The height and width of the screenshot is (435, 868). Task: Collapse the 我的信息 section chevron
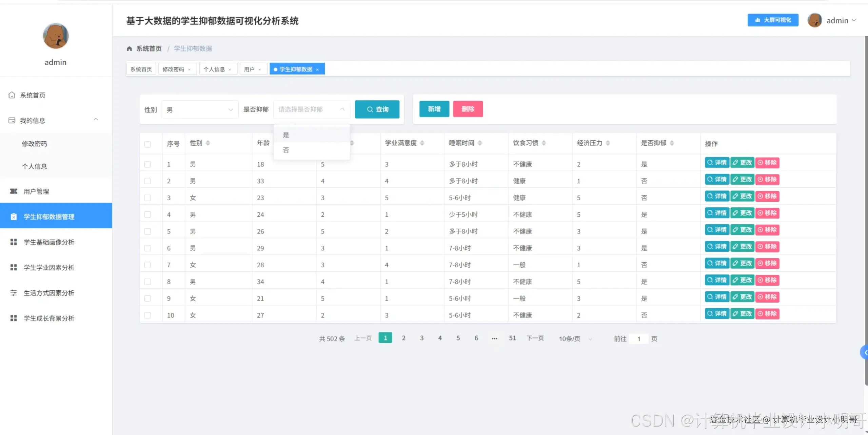(96, 120)
